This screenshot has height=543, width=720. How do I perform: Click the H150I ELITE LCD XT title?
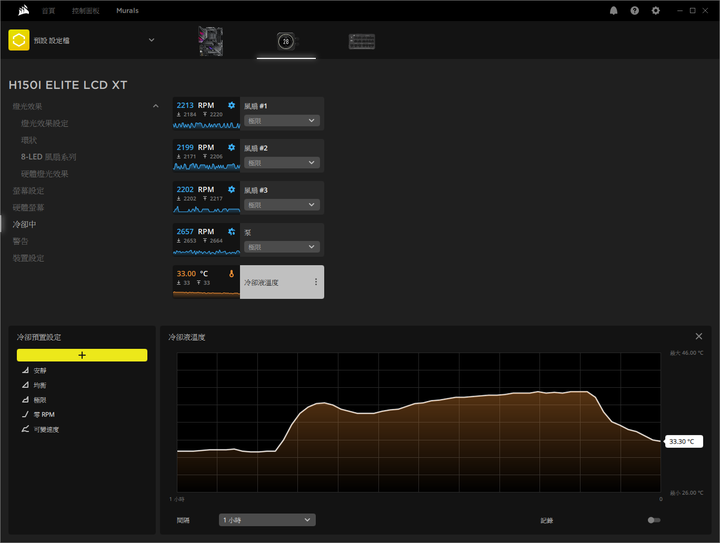pos(68,85)
